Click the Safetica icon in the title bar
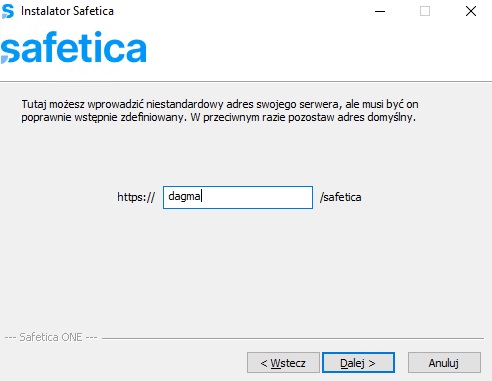 pyautogui.click(x=8, y=11)
